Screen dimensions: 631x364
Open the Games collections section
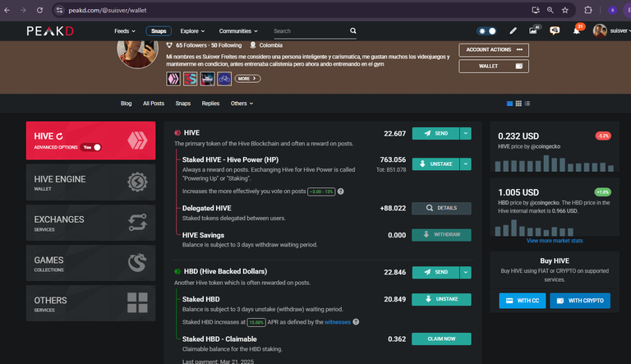(x=90, y=263)
